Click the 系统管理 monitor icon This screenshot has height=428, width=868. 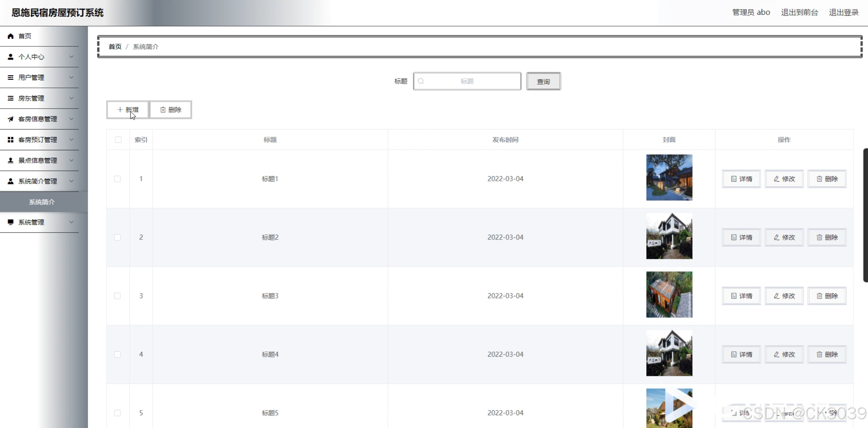pyautogui.click(x=11, y=222)
